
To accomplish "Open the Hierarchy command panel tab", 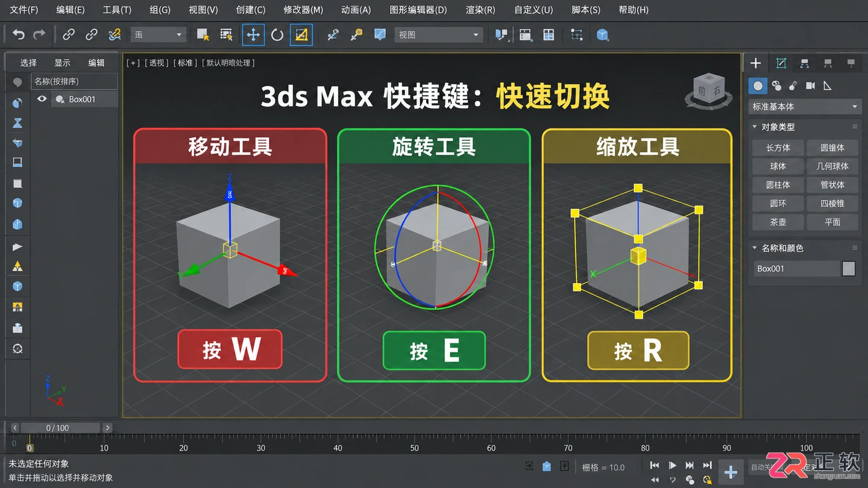I will click(x=805, y=63).
